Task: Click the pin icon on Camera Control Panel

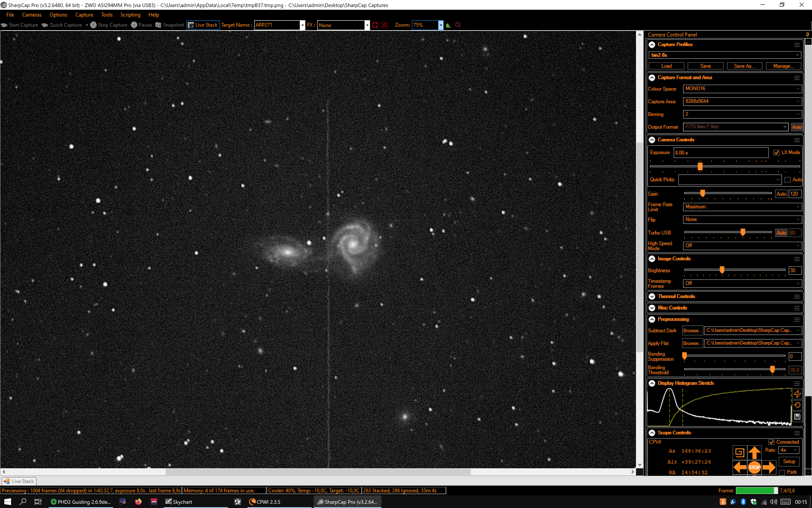Action: [807, 35]
